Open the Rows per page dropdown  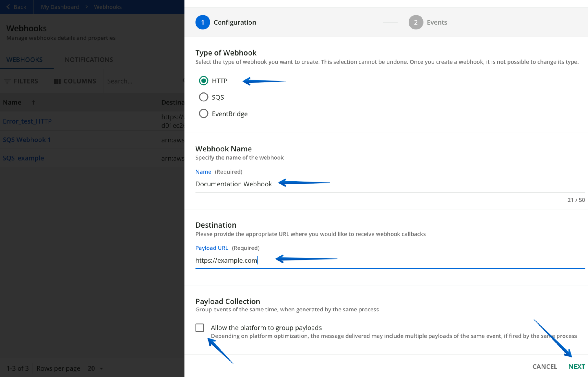point(94,368)
